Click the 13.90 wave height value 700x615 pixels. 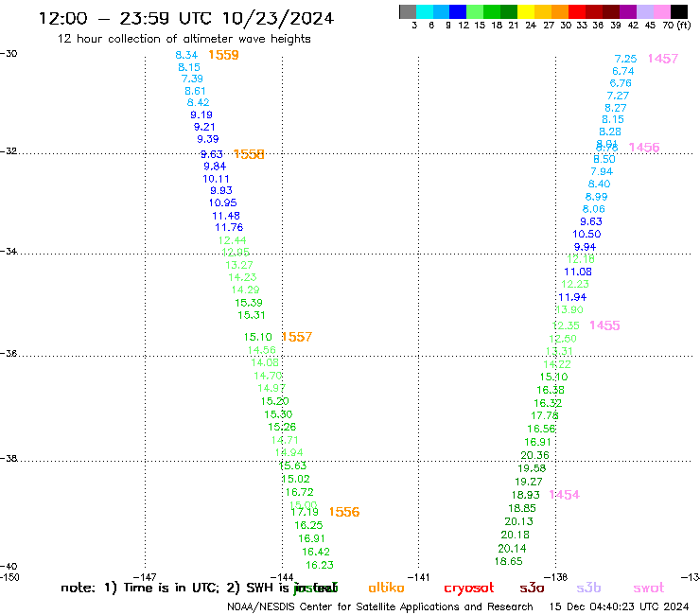point(569,309)
